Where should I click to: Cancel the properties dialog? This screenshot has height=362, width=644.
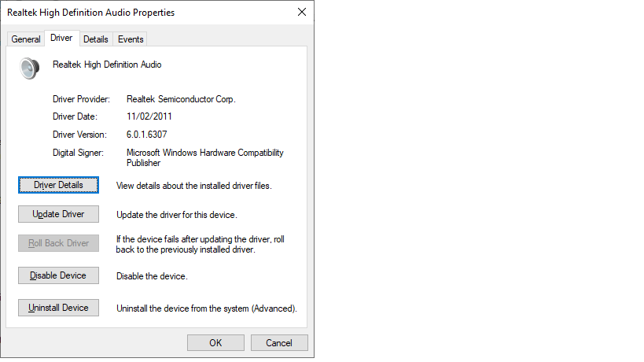[279, 343]
